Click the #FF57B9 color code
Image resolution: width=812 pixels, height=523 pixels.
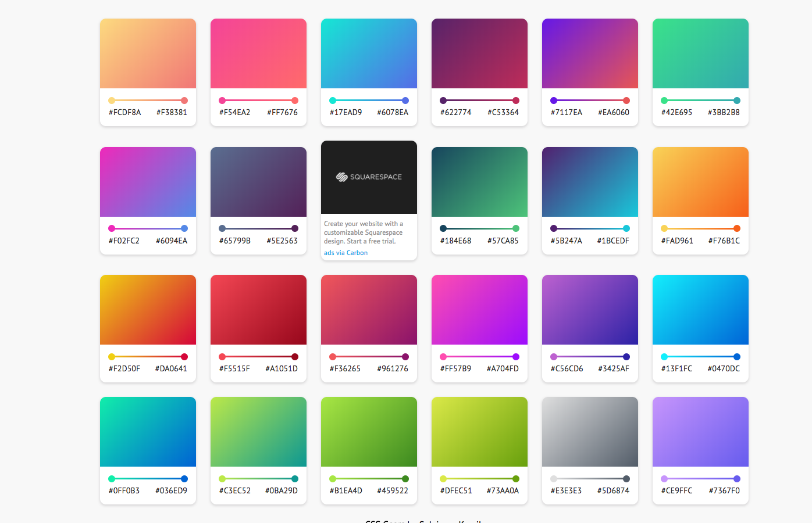[x=455, y=368]
